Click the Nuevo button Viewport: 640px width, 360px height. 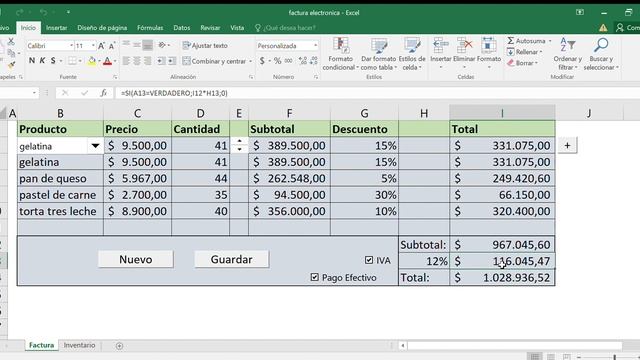click(136, 259)
